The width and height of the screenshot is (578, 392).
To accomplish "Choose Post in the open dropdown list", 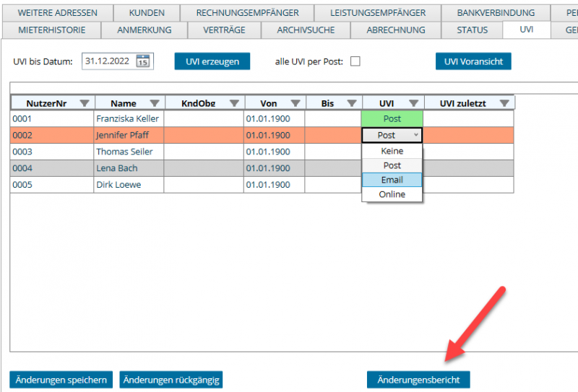I will click(x=392, y=165).
